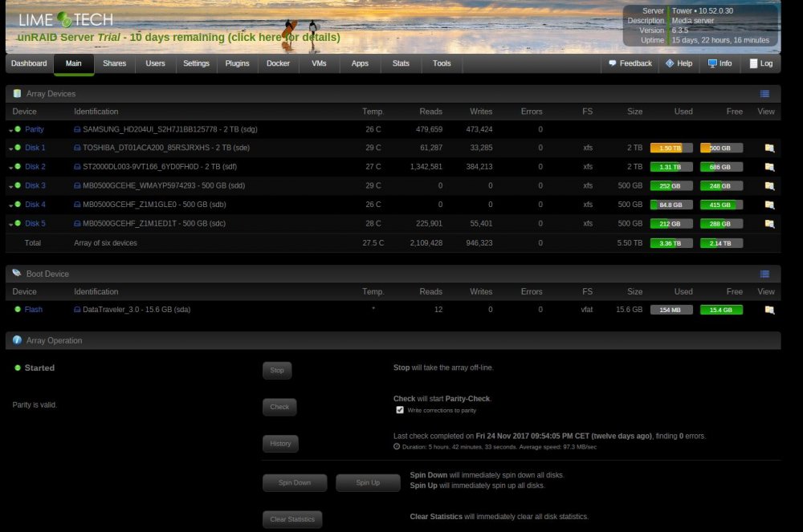Screen dimensions: 803x532
Task: Open the VMs tab
Action: (x=319, y=63)
